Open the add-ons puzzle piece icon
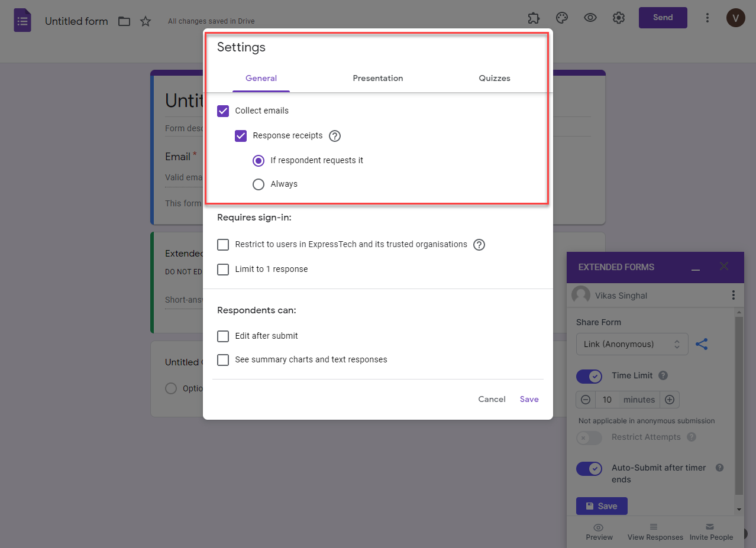 click(533, 18)
